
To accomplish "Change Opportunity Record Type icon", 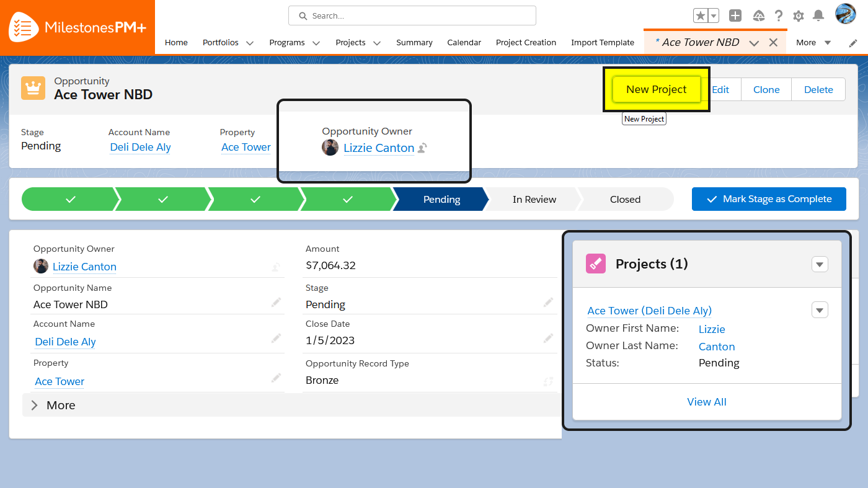I will 548,381.
